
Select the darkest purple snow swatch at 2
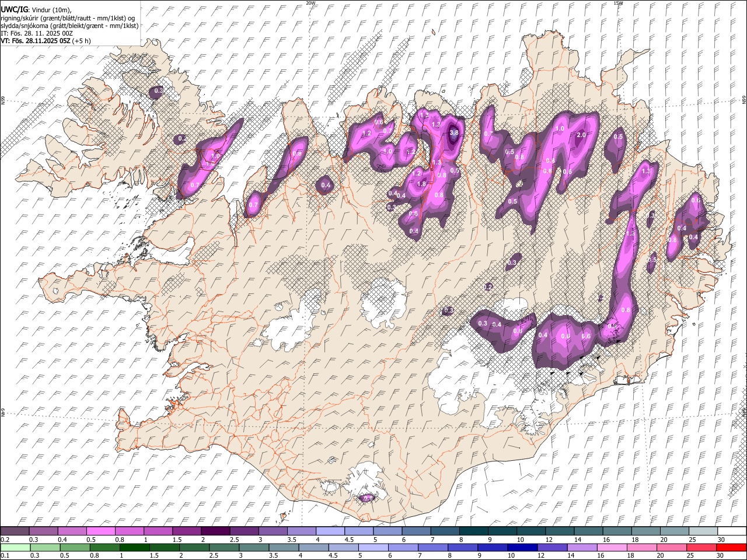tap(215, 531)
